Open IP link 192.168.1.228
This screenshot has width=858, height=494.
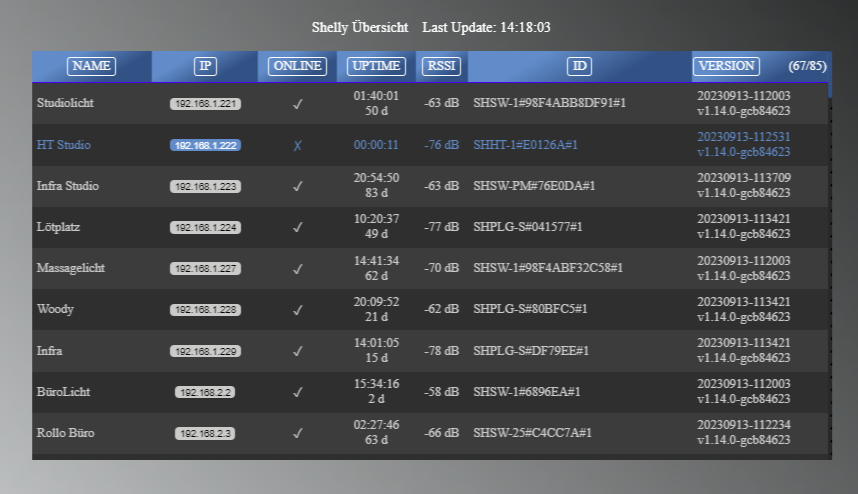[x=205, y=310]
